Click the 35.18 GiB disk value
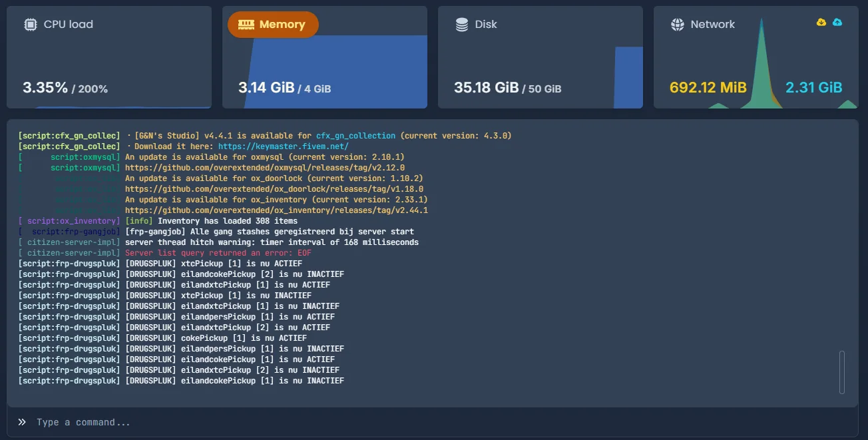 [x=486, y=87]
